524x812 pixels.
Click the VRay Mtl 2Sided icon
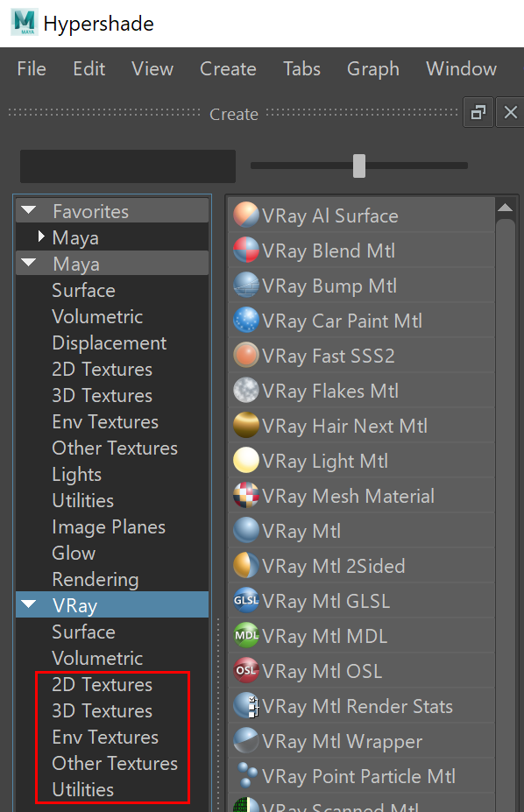(x=246, y=566)
